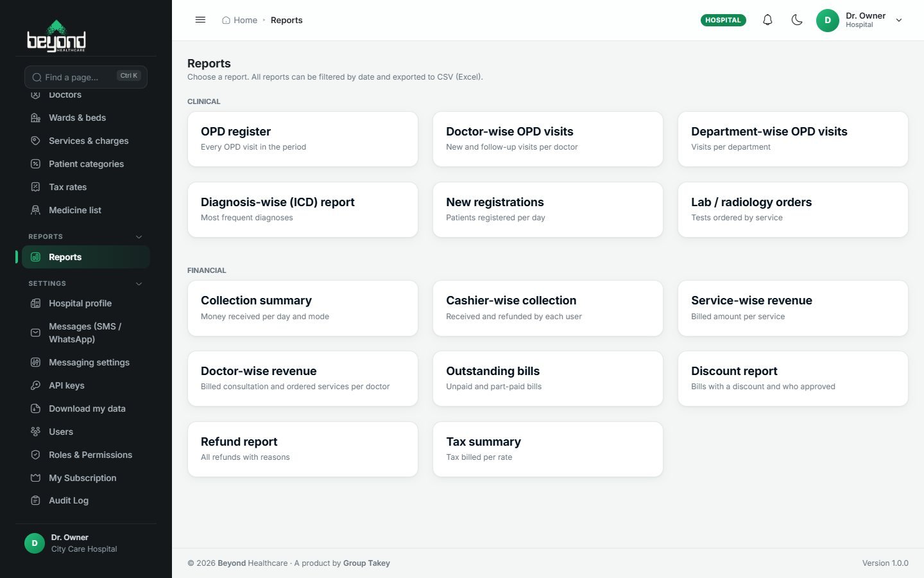Click the Find a page search field
Image resolution: width=924 pixels, height=578 pixels.
(86, 77)
